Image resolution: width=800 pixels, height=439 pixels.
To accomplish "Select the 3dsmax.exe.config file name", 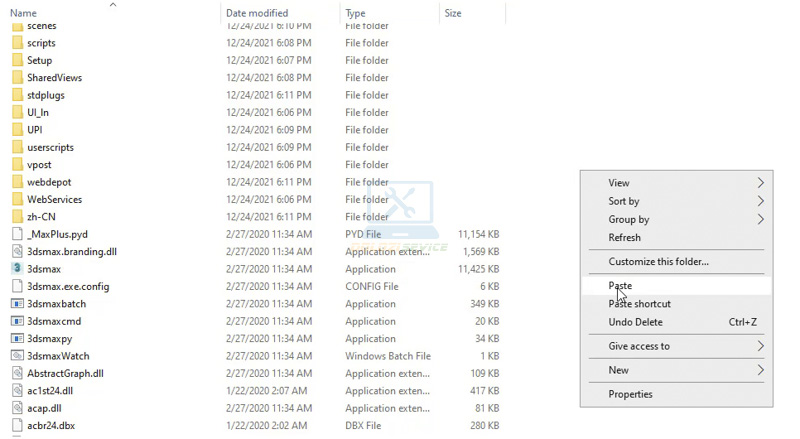I will (68, 286).
